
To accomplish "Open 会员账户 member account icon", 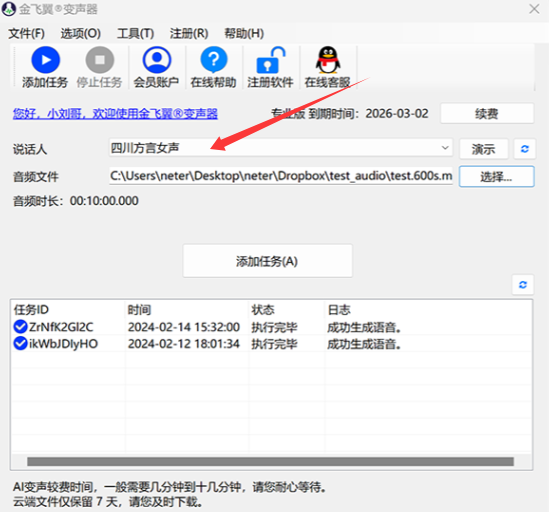I will 157,60.
